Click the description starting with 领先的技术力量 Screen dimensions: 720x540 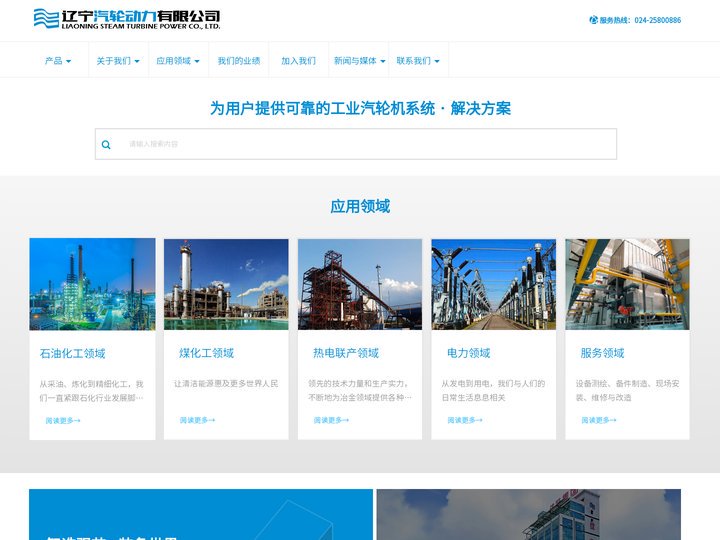[360, 390]
